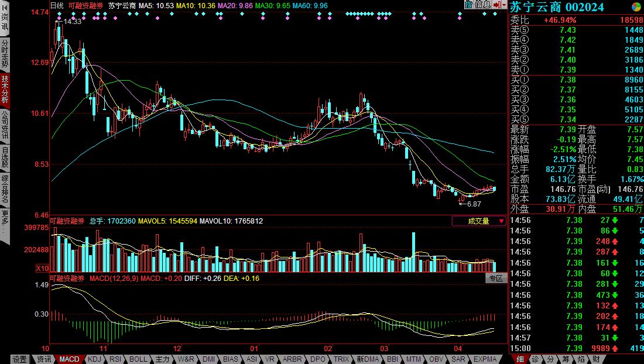Switch to the MTM indicator tab
The image size is (644, 364).
[413, 359]
